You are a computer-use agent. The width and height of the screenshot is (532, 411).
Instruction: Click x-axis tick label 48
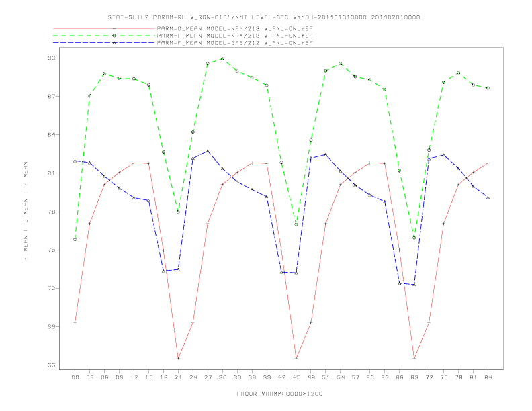click(311, 377)
